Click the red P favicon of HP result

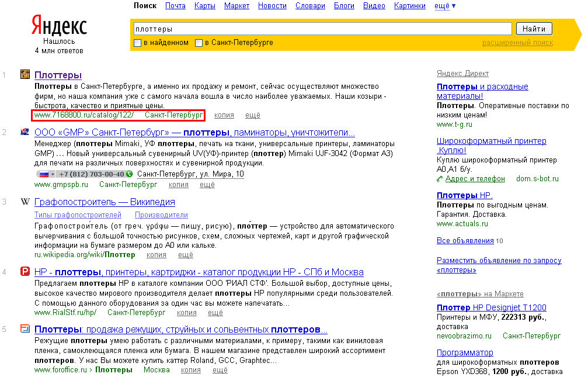pyautogui.click(x=25, y=271)
